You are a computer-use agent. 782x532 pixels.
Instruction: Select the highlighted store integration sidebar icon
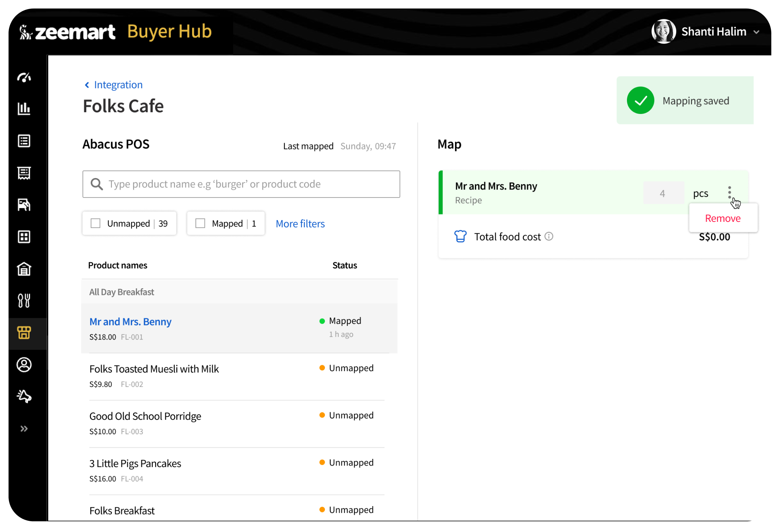[24, 333]
